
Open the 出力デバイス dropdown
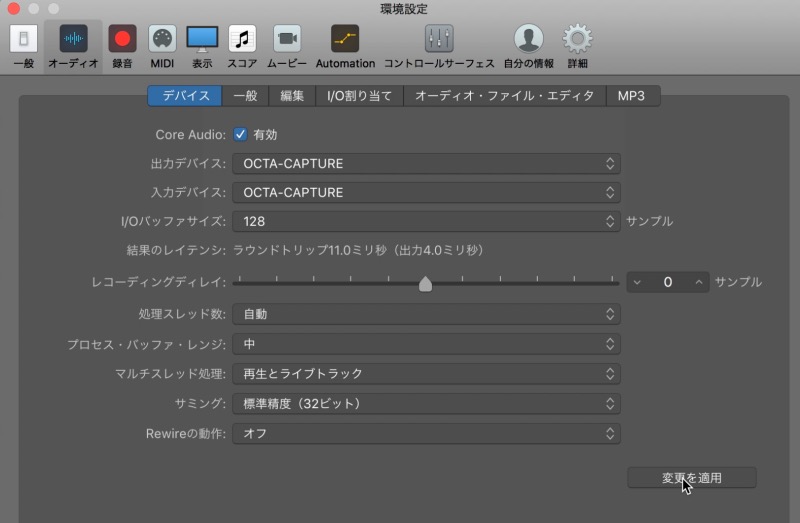[x=427, y=164]
